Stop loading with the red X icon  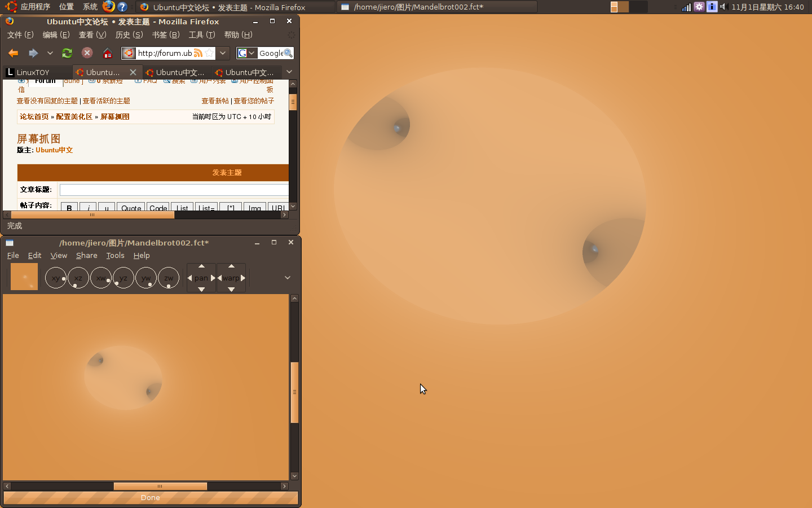87,53
